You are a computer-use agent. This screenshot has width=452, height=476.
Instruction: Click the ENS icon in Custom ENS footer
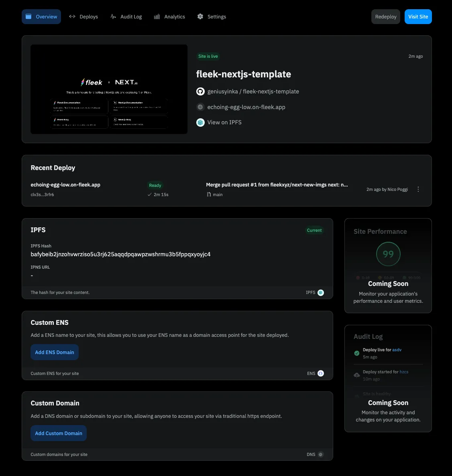click(321, 373)
